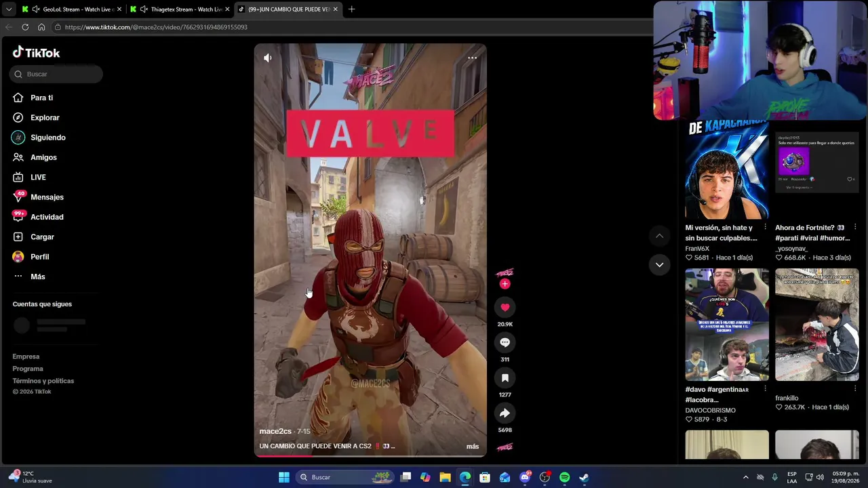This screenshot has height=488, width=868.
Task: Open options for 'Mi versión, sin hate' video
Action: click(x=765, y=228)
